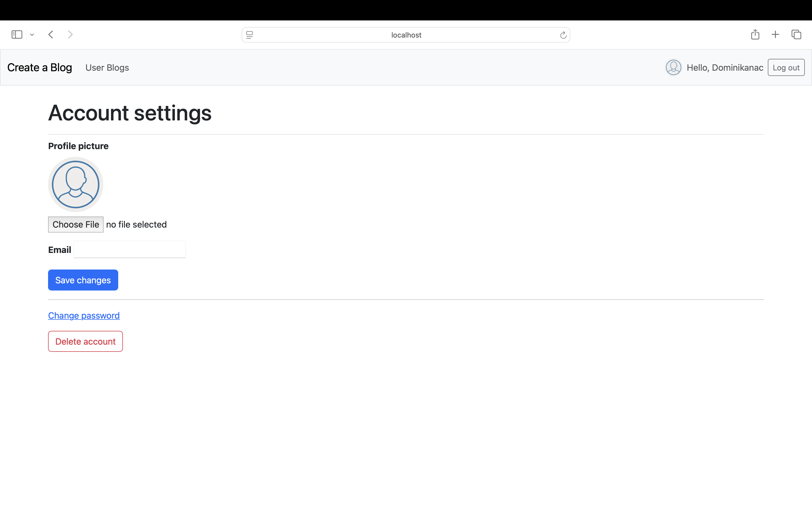Show the tab overview
This screenshot has width=812, height=528.
(x=796, y=34)
